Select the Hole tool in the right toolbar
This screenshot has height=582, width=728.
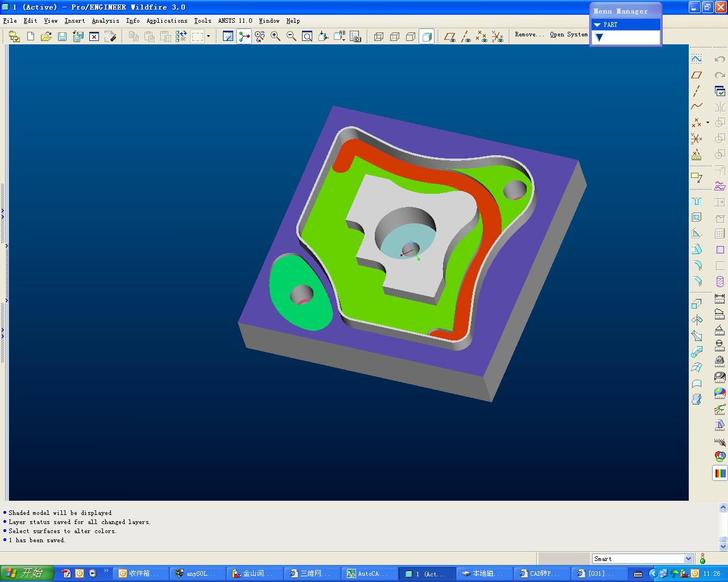click(697, 202)
